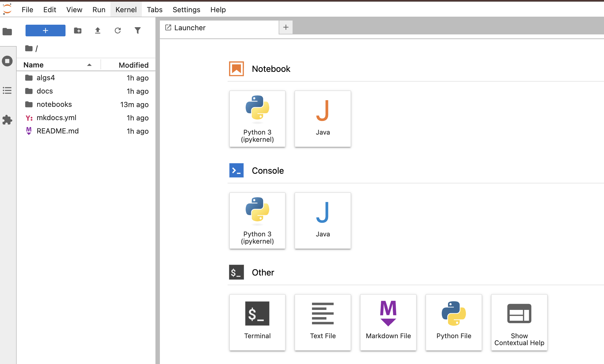Viewport: 604px width, 364px height.
Task: Select the Launcher tab
Action: pyautogui.click(x=219, y=28)
